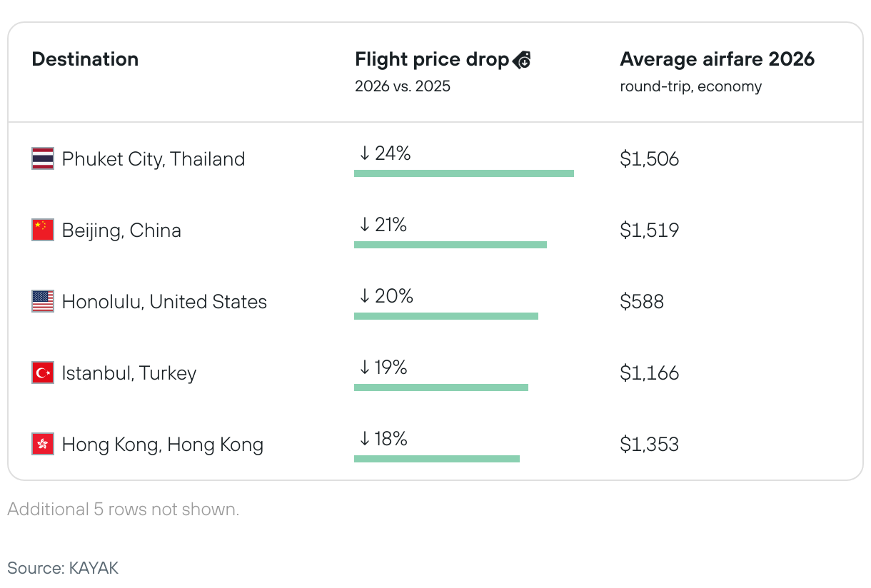
Task: Click the China flag icon
Action: pyautogui.click(x=43, y=230)
